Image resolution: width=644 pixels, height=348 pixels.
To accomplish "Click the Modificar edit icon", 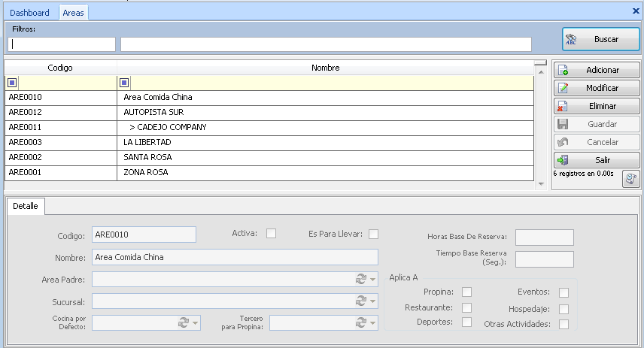I will (x=562, y=88).
